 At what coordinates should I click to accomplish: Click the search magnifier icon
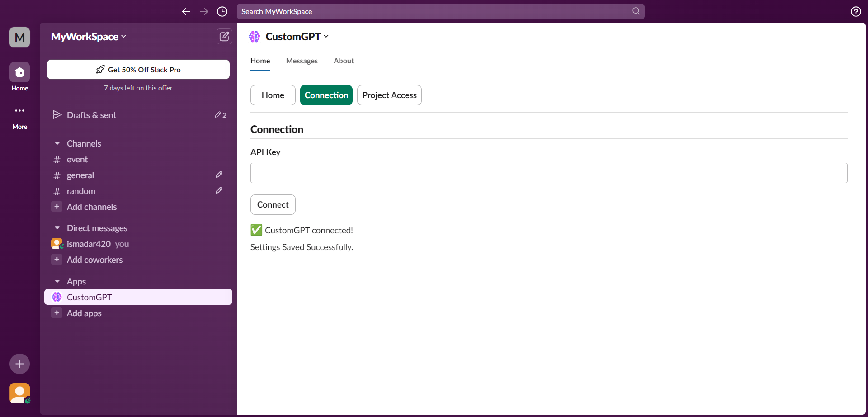(x=636, y=11)
